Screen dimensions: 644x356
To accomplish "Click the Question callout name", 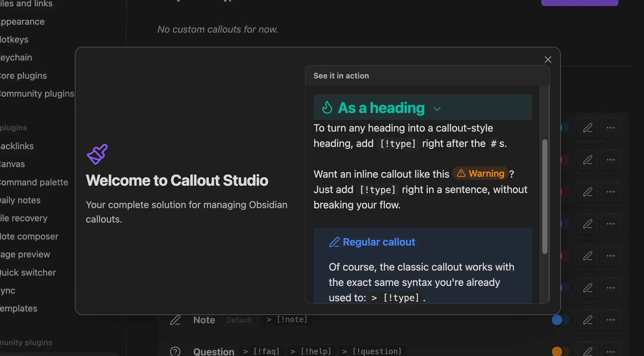I will pyautogui.click(x=214, y=351).
